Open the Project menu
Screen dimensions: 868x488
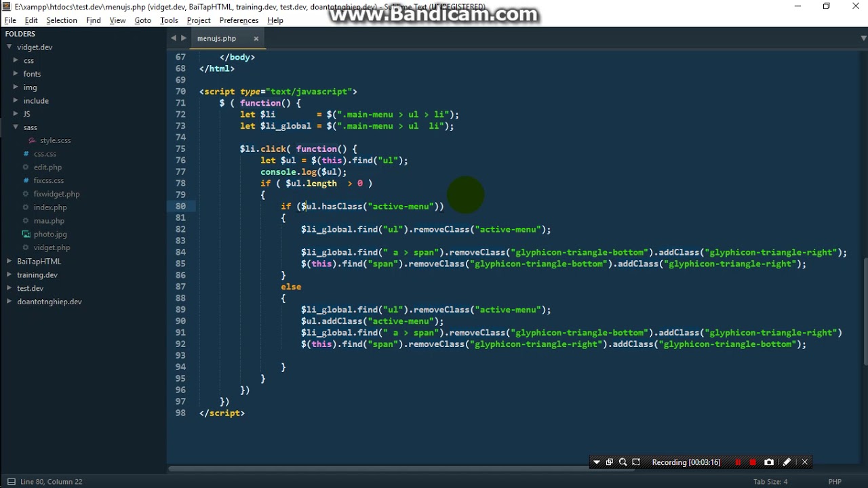tap(199, 20)
